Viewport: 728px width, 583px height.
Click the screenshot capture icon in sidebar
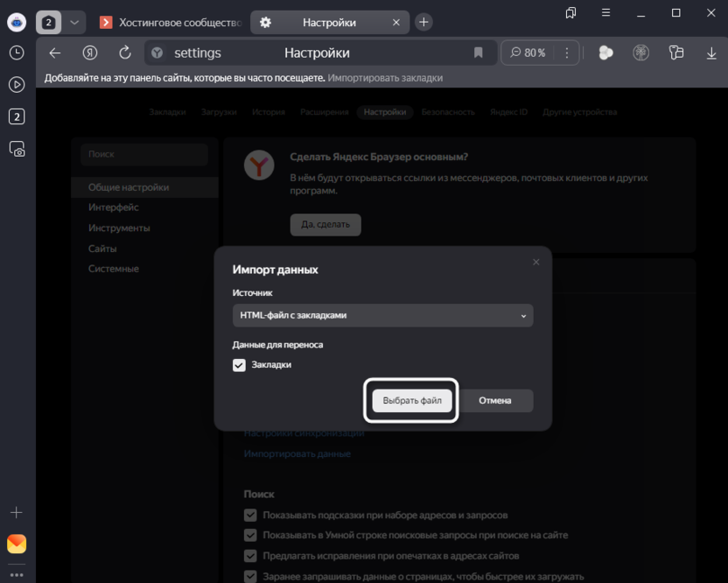(17, 149)
